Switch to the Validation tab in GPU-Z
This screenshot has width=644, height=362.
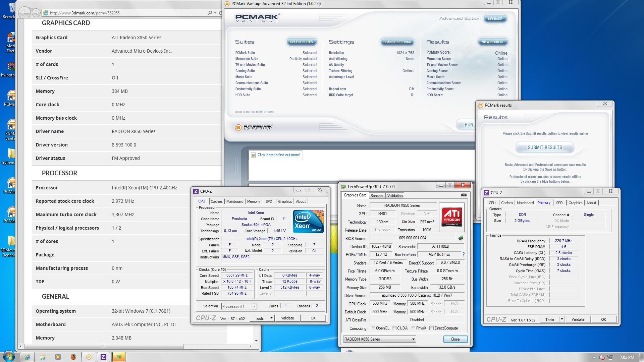(x=395, y=196)
